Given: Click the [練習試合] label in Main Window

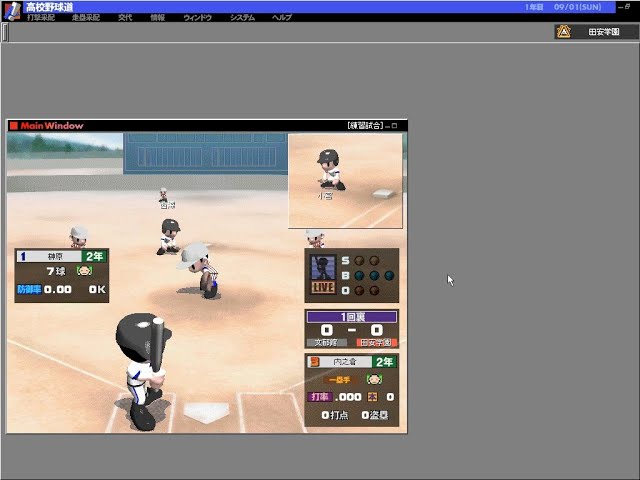Looking at the screenshot, I should pyautogui.click(x=365, y=126).
